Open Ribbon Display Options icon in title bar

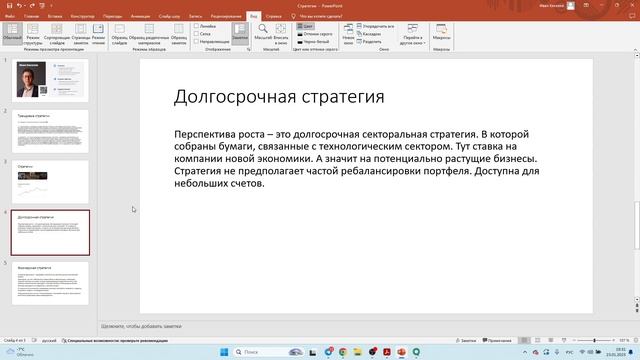586,6
